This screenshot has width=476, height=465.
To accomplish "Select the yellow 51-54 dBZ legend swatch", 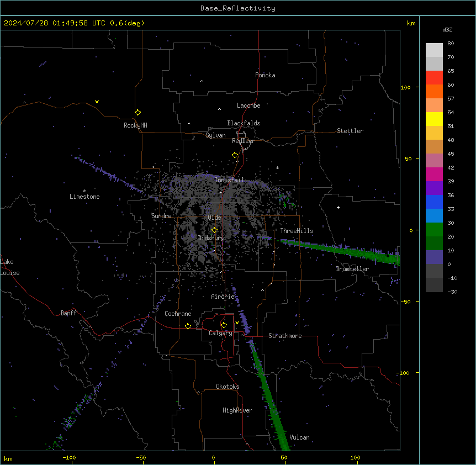I will (434, 119).
